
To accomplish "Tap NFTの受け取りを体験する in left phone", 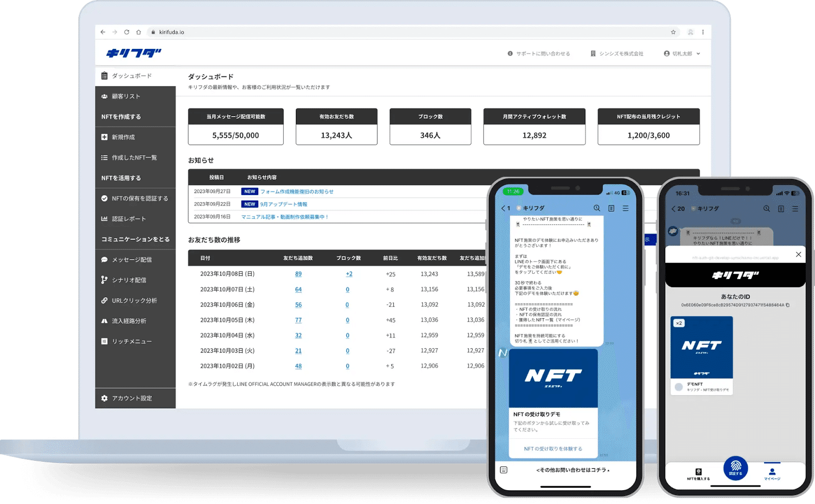I will (x=553, y=449).
